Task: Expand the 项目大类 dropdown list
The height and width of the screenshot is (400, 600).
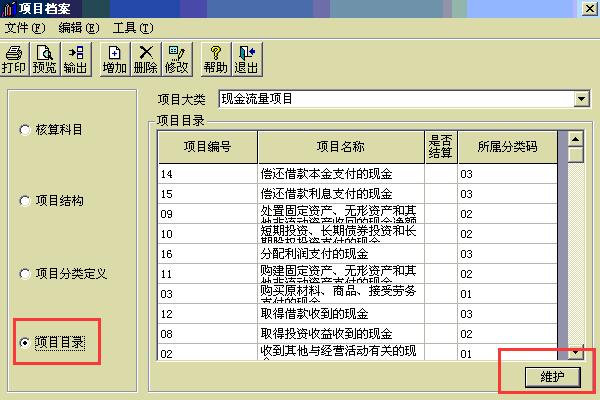Action: [581, 99]
